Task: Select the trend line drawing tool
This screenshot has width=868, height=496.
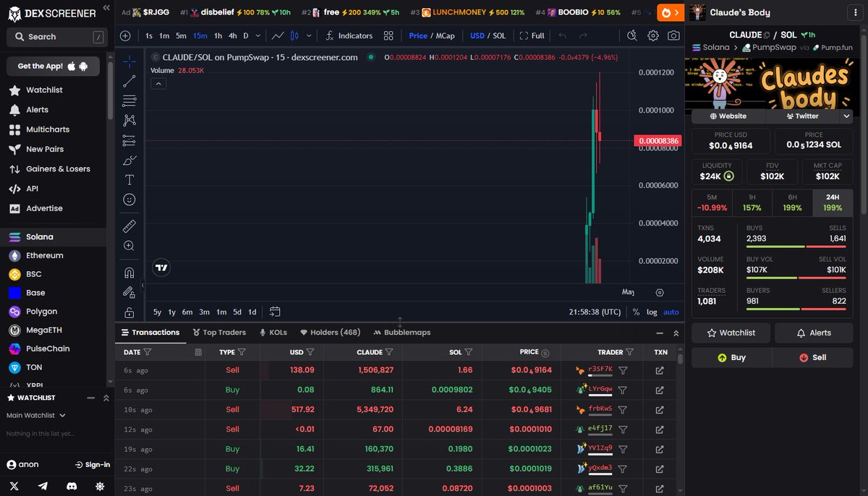Action: pyautogui.click(x=129, y=81)
